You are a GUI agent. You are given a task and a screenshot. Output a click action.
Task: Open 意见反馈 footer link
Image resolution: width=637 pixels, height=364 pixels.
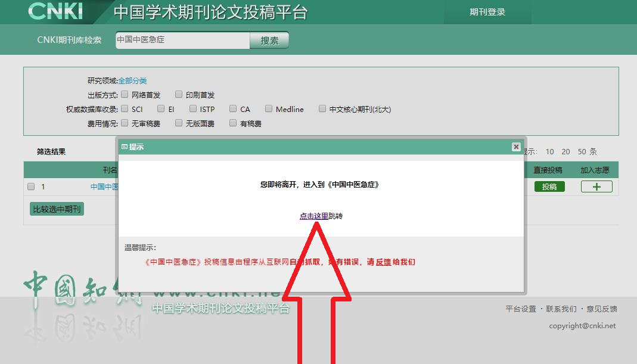(602, 309)
